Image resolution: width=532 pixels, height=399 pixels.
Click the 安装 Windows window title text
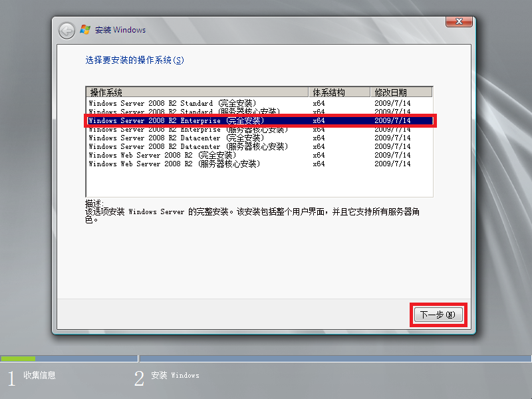tap(120, 30)
